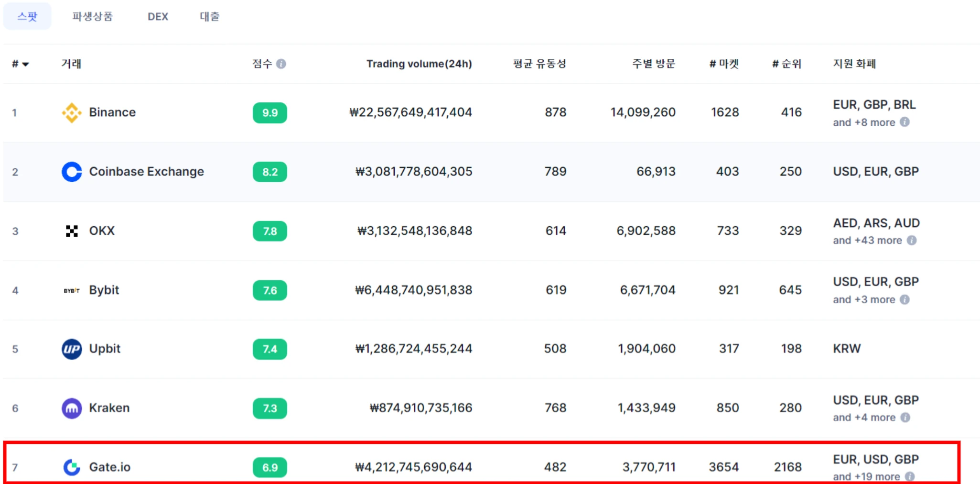Click the Coinbase Exchange logo
The height and width of the screenshot is (484, 980).
72,172
